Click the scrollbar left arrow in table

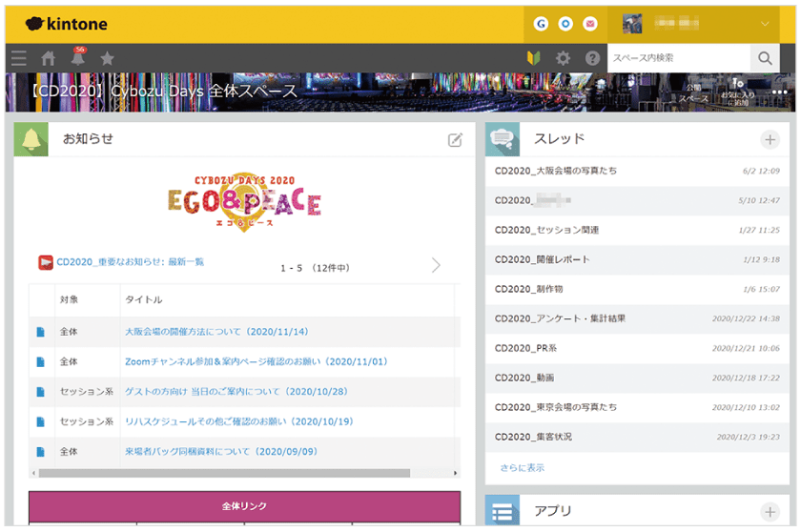[33, 473]
